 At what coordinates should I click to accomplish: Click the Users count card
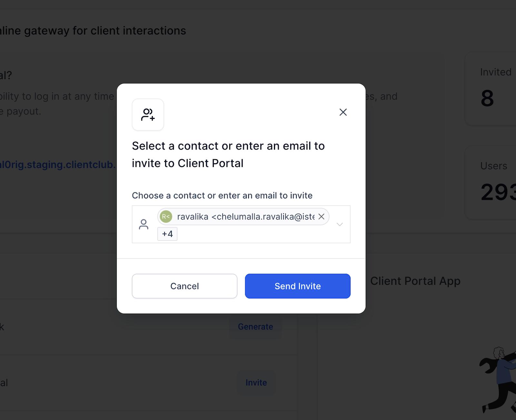click(491, 182)
